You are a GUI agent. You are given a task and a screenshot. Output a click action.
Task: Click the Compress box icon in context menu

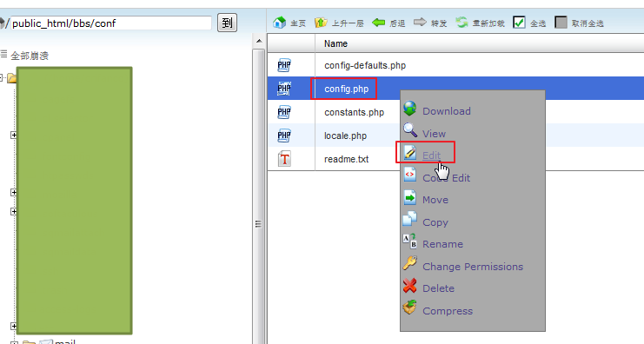point(410,308)
